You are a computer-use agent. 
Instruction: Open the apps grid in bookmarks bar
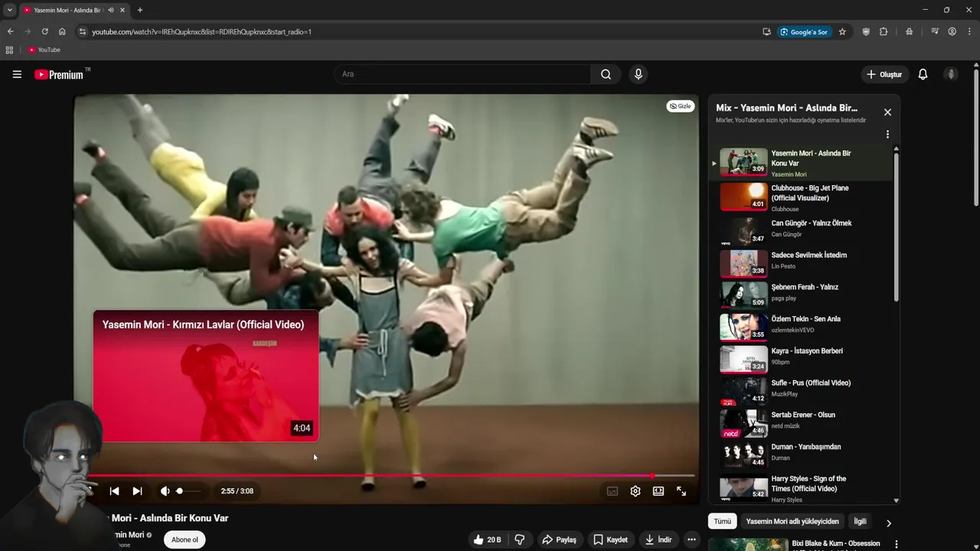pos(9,50)
